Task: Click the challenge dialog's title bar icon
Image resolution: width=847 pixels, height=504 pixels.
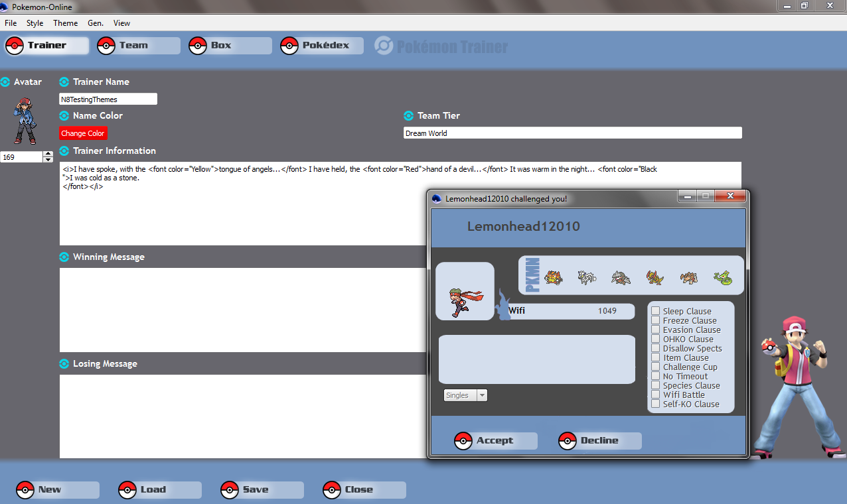Action: [436, 198]
